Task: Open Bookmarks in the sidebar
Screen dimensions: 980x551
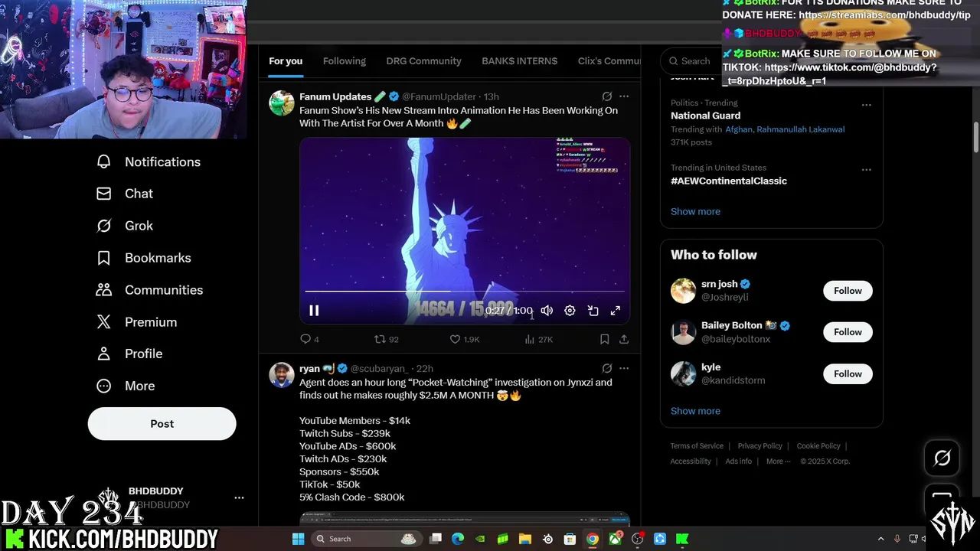Action: 144,258
